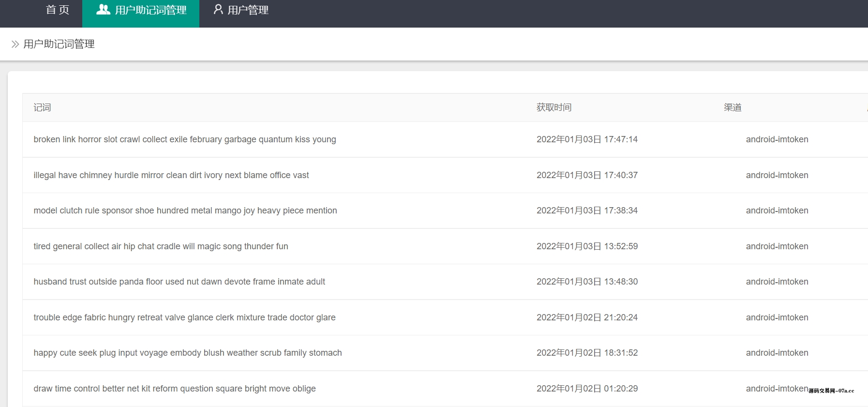868x407 pixels.
Task: Open the 用户管理 tab label
Action: tap(248, 10)
